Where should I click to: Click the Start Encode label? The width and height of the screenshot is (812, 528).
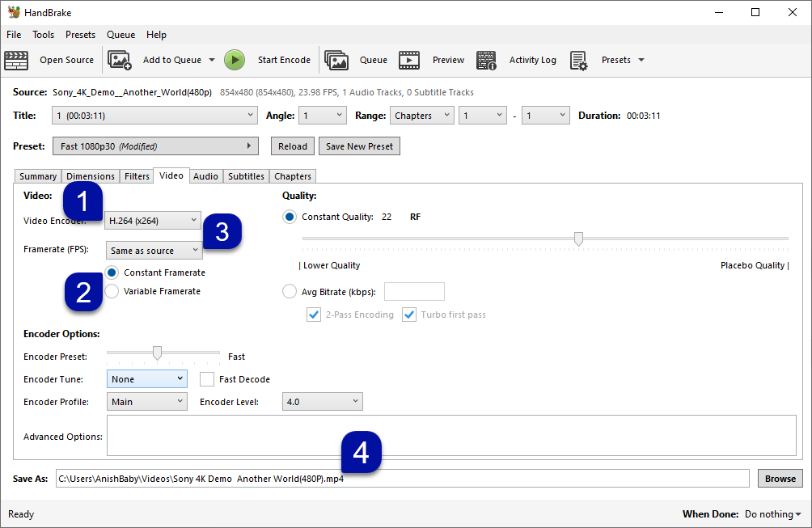(x=285, y=60)
